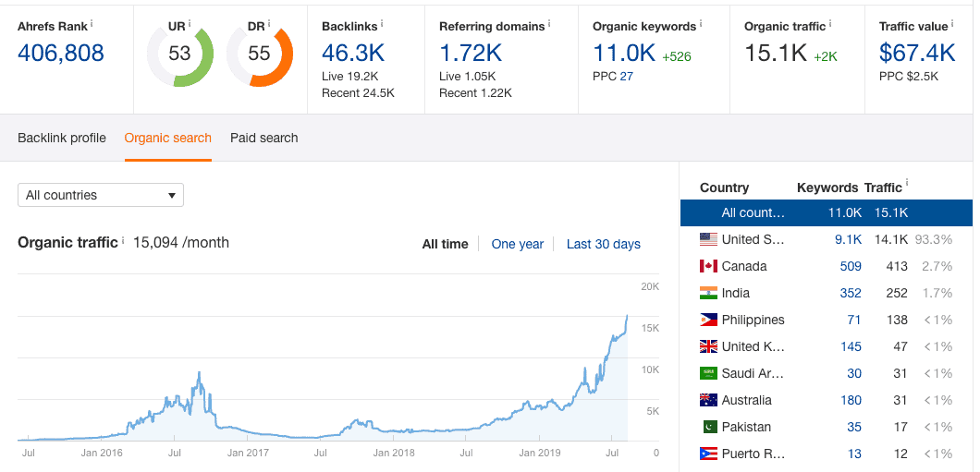
Task: Click the United States flag icon
Action: (x=708, y=239)
